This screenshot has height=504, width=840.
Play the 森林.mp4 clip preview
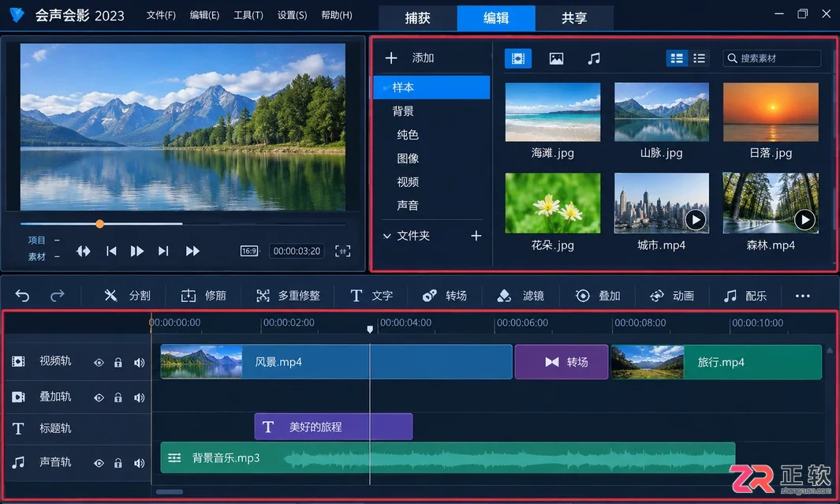(x=805, y=219)
